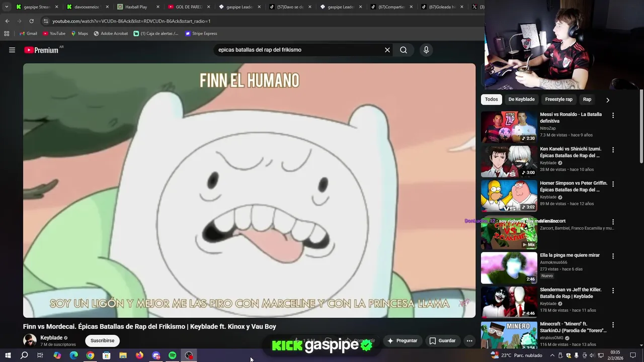Open the Chrome apps grid
The image size is (644, 362).
pos(7,34)
